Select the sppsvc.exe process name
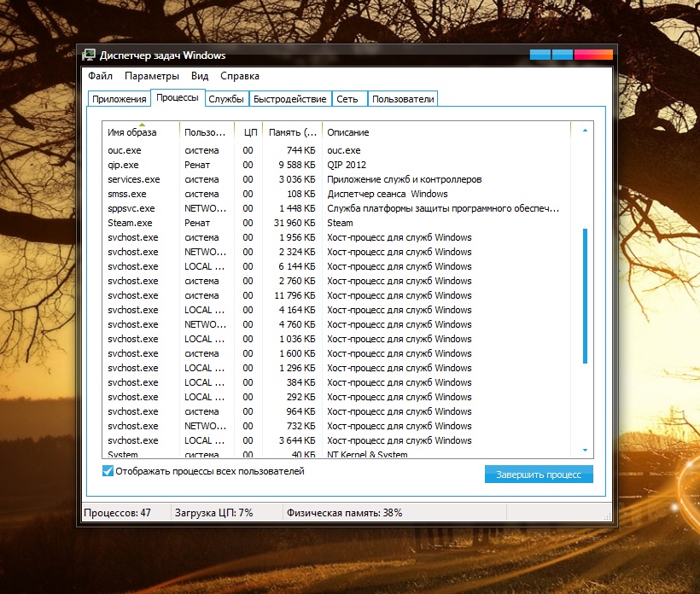 [131, 208]
